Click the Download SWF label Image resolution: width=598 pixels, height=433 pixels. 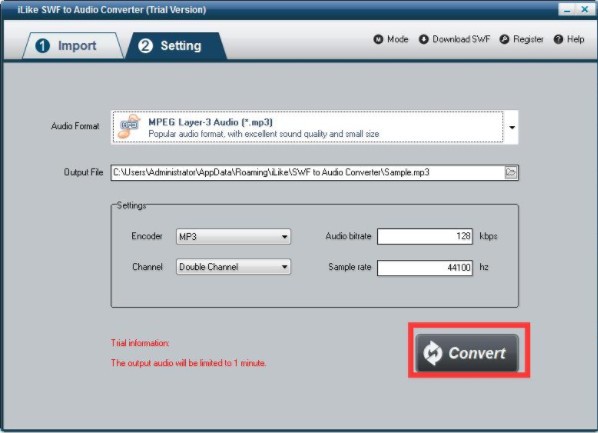461,39
